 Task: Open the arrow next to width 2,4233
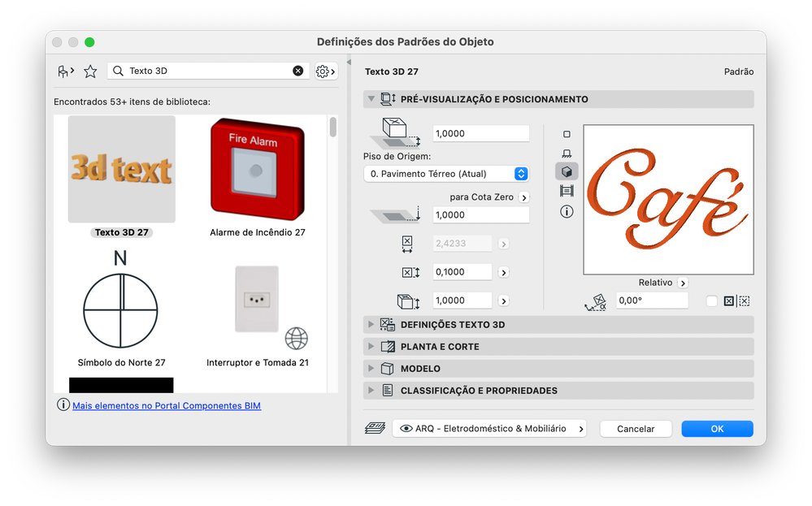click(503, 244)
